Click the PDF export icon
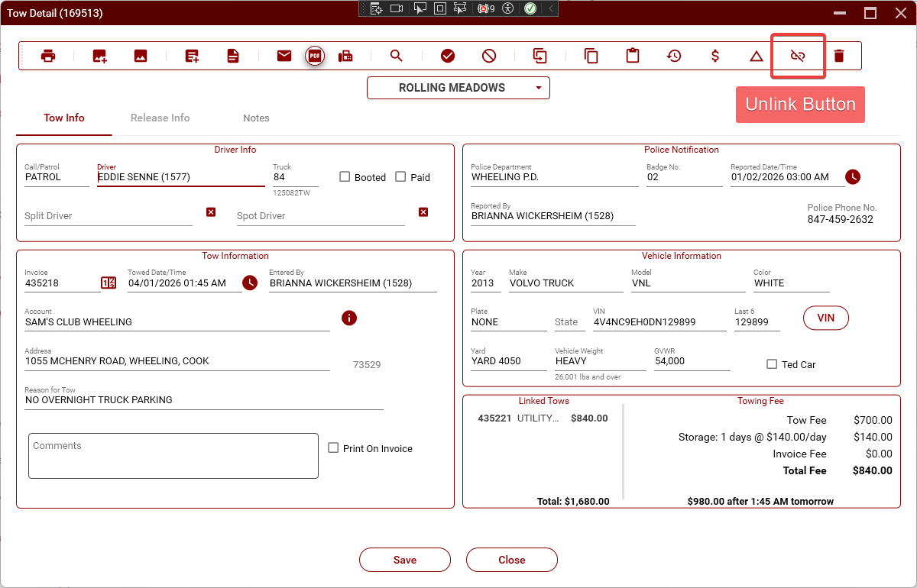 click(314, 56)
